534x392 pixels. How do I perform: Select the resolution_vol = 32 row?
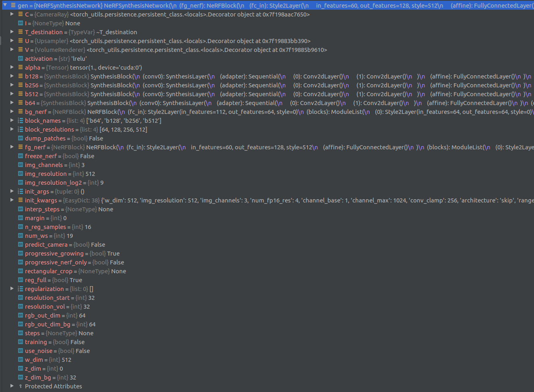(267, 306)
